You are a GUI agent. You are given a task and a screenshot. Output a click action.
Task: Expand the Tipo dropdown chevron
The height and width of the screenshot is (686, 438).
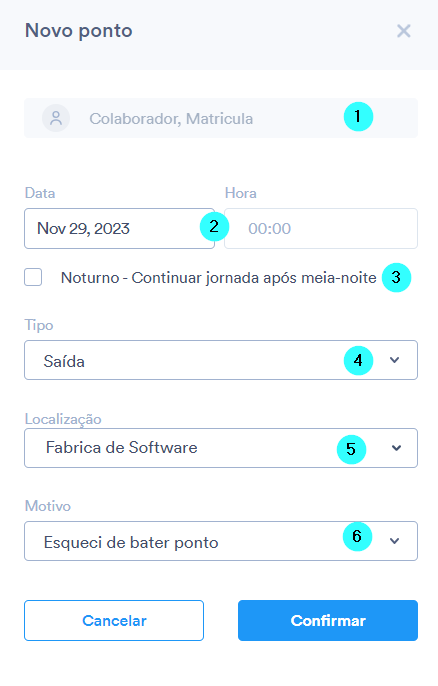click(395, 360)
